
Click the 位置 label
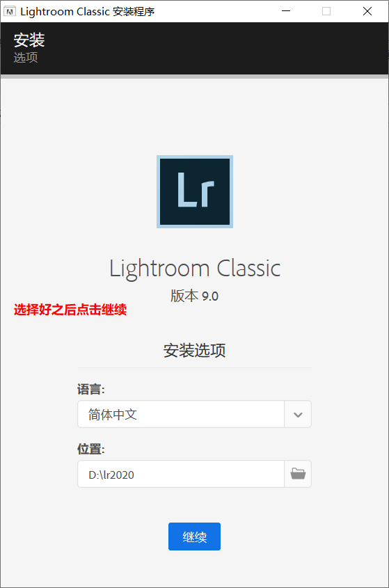coord(91,449)
